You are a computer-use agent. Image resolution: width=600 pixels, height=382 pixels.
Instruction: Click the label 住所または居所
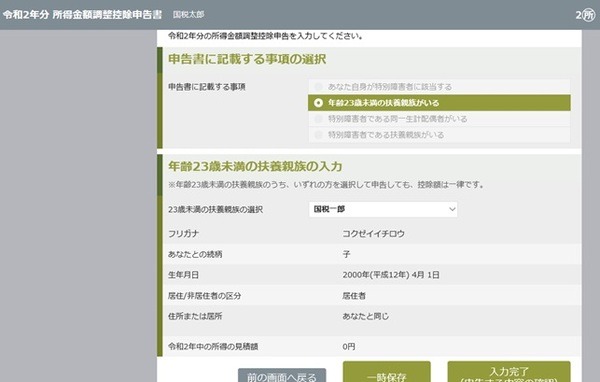tap(195, 316)
